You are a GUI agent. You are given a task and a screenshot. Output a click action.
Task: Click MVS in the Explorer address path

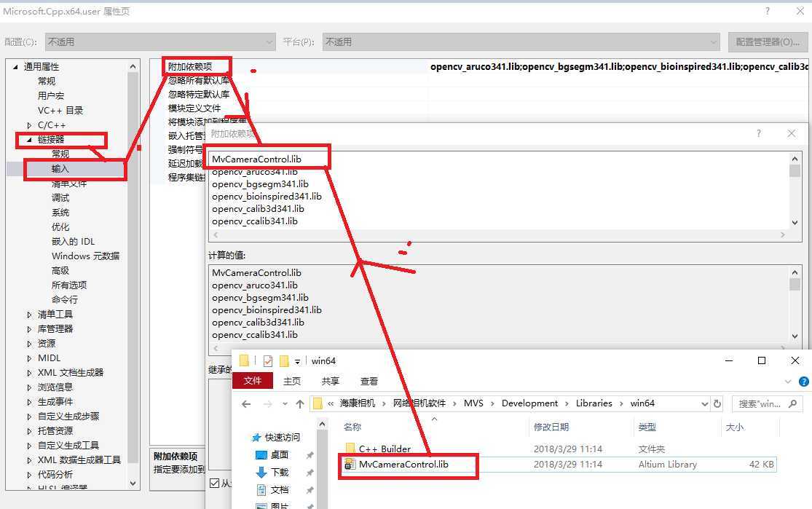coord(473,403)
